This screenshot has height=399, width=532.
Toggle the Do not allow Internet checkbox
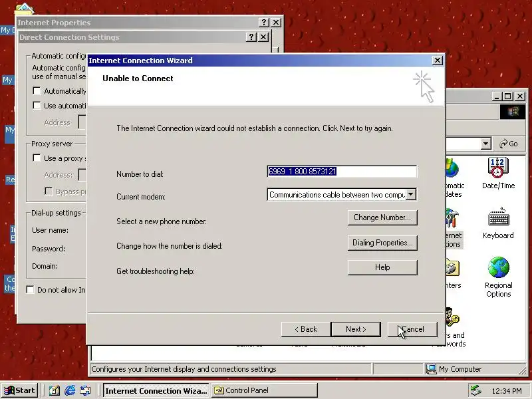30,290
